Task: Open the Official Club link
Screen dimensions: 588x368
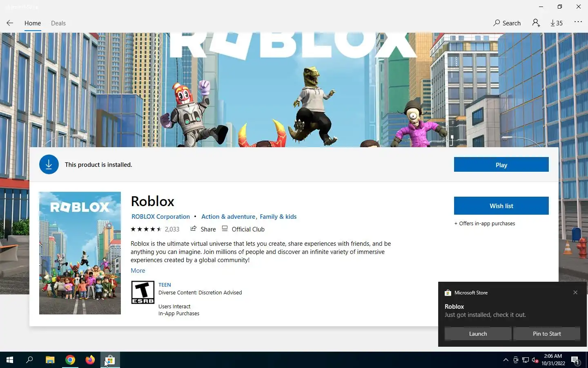Action: [243, 229]
